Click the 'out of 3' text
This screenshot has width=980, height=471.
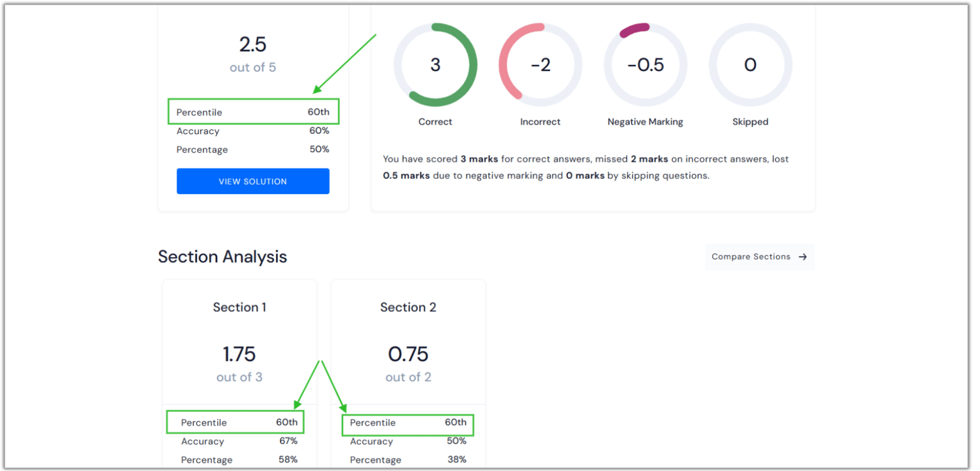[x=239, y=377]
